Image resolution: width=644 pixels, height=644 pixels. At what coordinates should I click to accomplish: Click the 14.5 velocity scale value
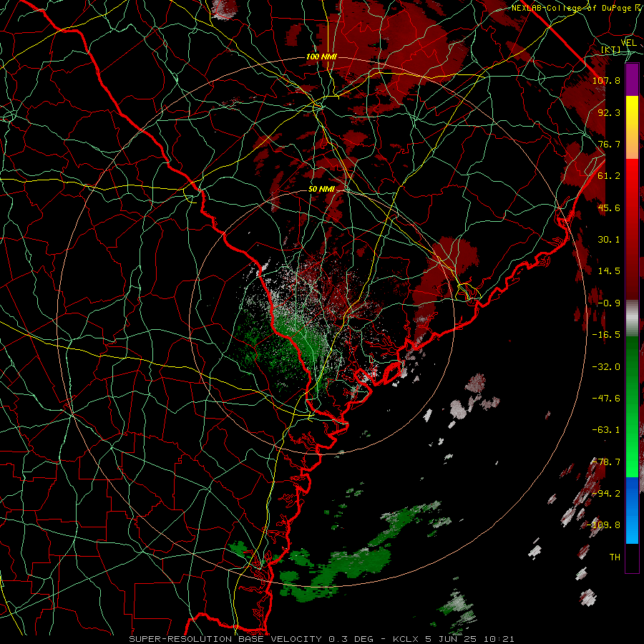coord(609,271)
